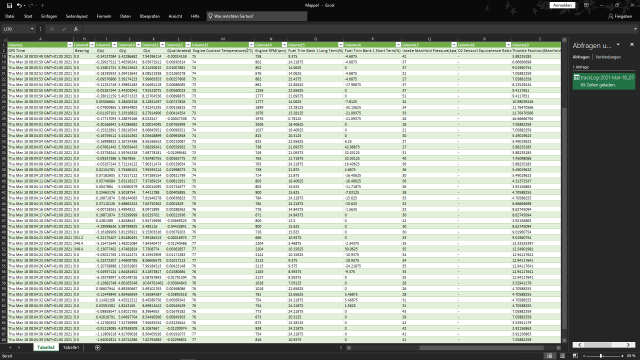Open the insert function fx button
This screenshot has height=360, width=640.
[x=76, y=29]
